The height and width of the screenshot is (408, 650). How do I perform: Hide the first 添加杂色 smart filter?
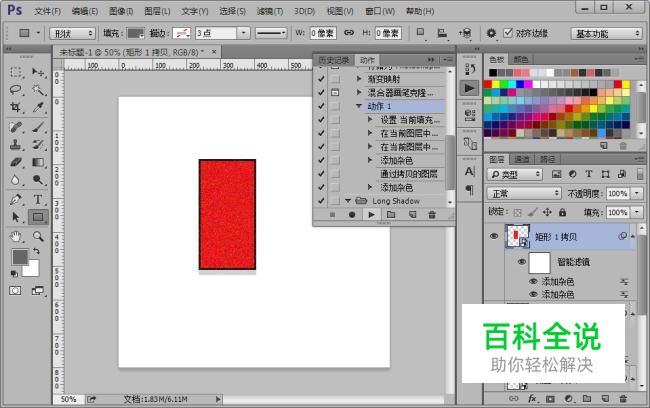click(x=534, y=282)
